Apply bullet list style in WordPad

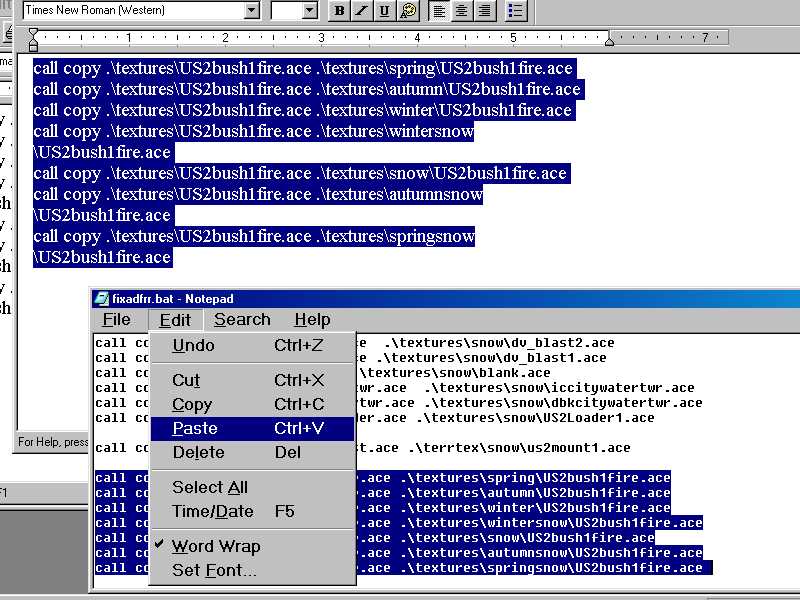[x=516, y=11]
